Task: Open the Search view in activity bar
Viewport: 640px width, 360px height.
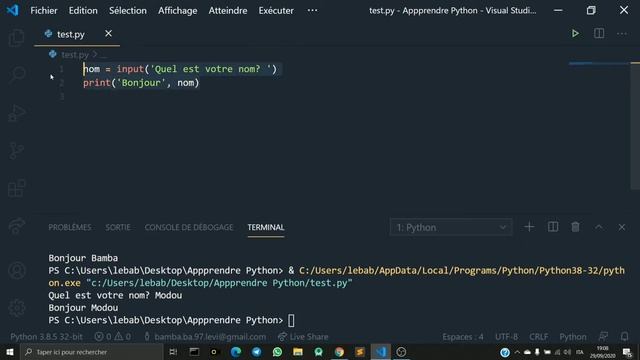Action: (17, 75)
